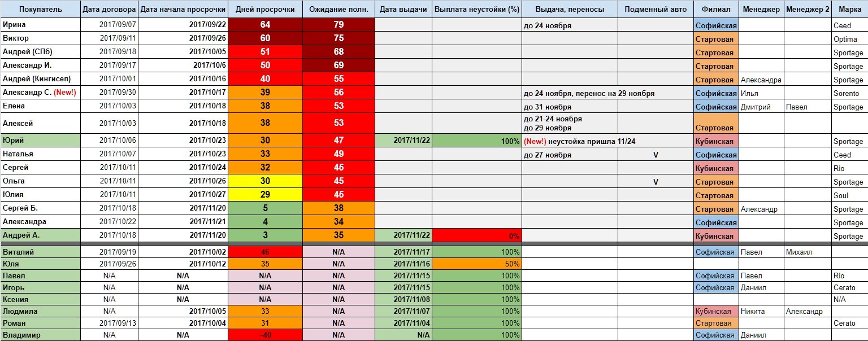The image size is (868, 341).
Task: Click the Филиал column header
Action: (716, 10)
